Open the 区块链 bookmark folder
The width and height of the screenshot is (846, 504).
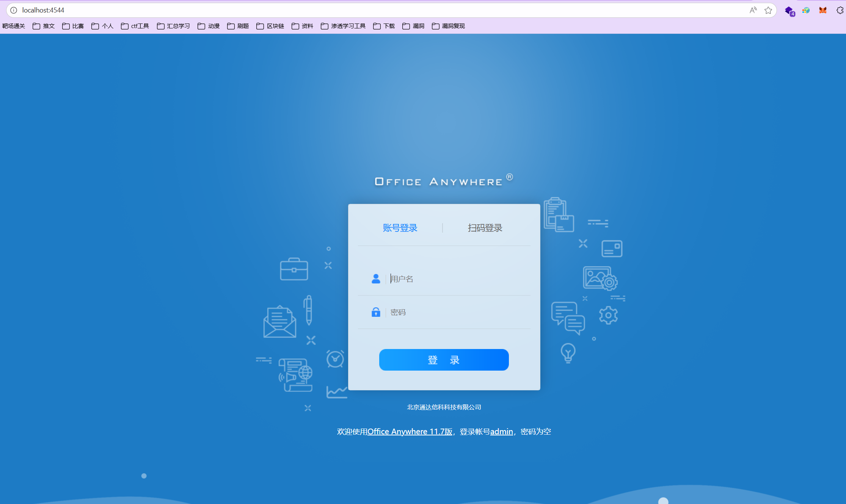pyautogui.click(x=270, y=26)
